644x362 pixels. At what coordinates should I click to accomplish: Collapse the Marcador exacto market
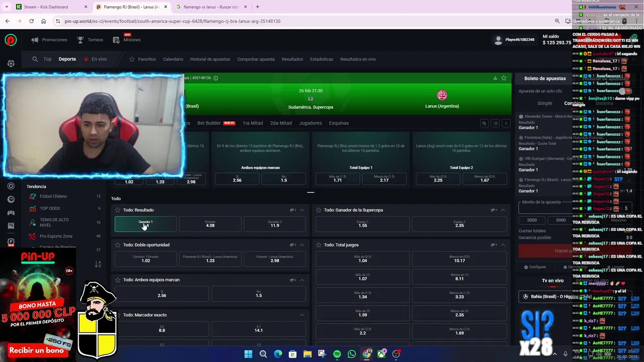(302, 315)
